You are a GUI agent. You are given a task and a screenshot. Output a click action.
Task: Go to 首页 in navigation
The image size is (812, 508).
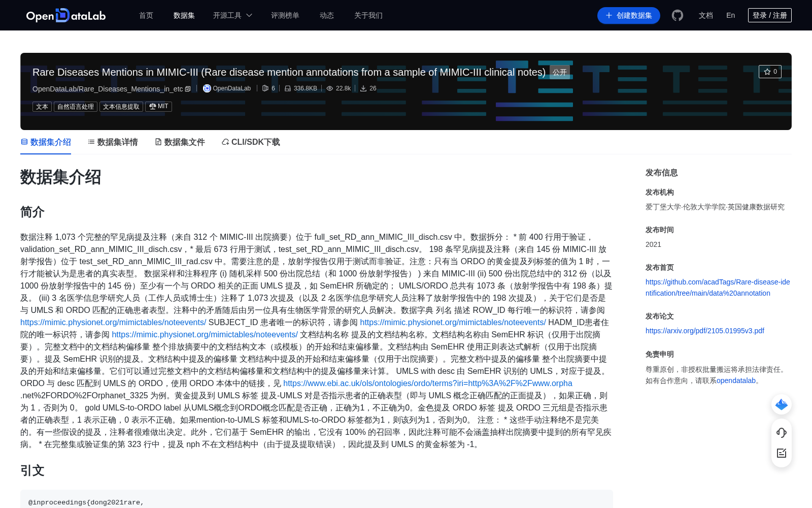146,15
